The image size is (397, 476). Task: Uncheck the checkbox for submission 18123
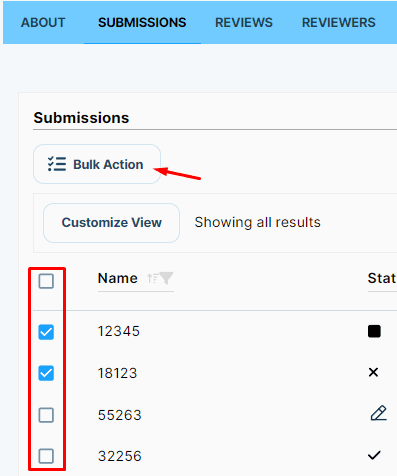pos(46,373)
